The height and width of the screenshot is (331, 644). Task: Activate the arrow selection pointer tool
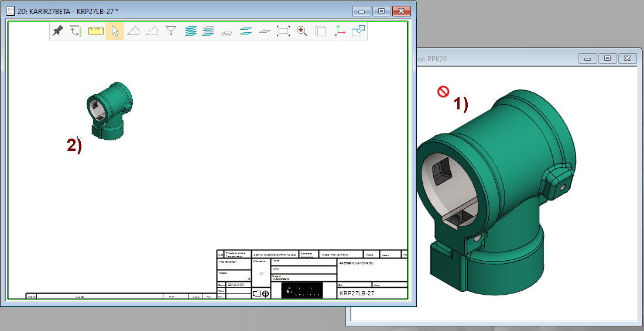(x=115, y=31)
